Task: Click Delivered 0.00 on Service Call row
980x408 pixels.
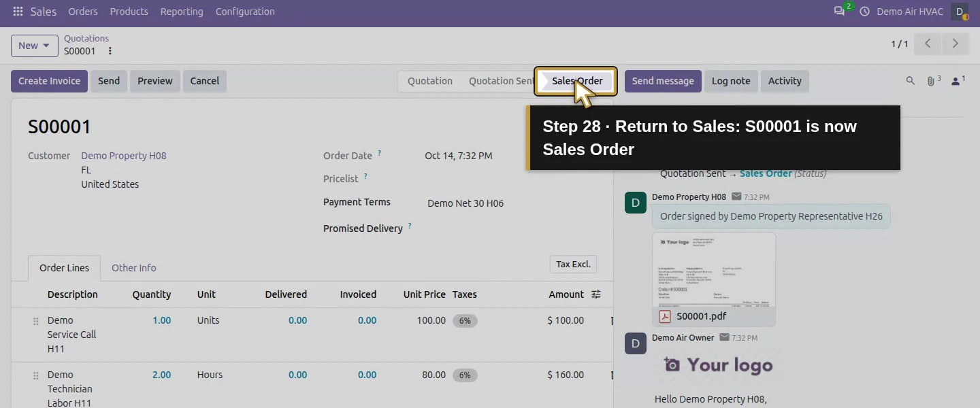Action: point(297,320)
